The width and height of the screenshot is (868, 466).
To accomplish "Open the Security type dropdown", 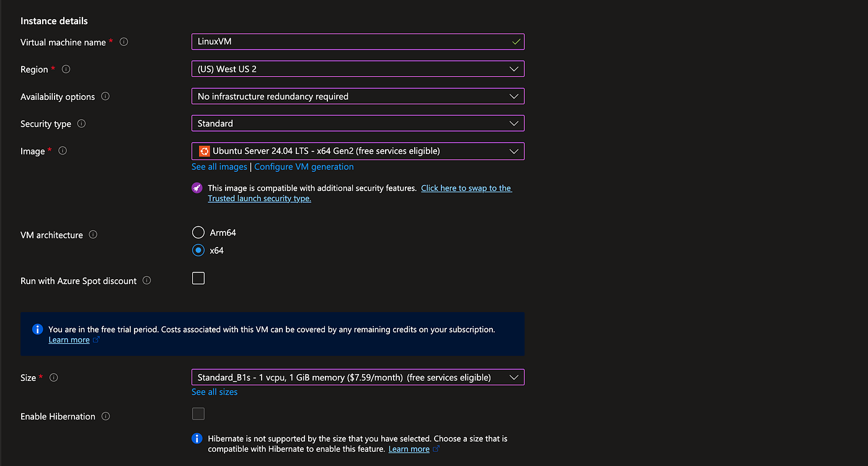I will [358, 123].
